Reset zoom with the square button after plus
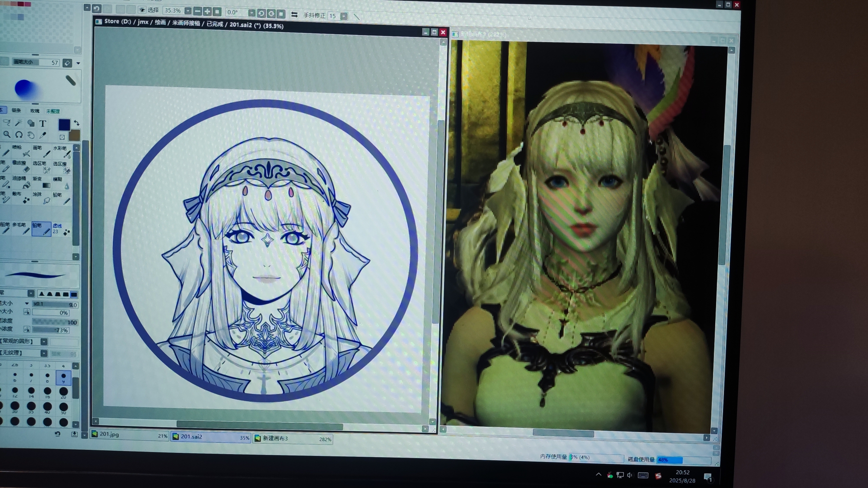Screen dimensions: 868x488 pos(217,12)
